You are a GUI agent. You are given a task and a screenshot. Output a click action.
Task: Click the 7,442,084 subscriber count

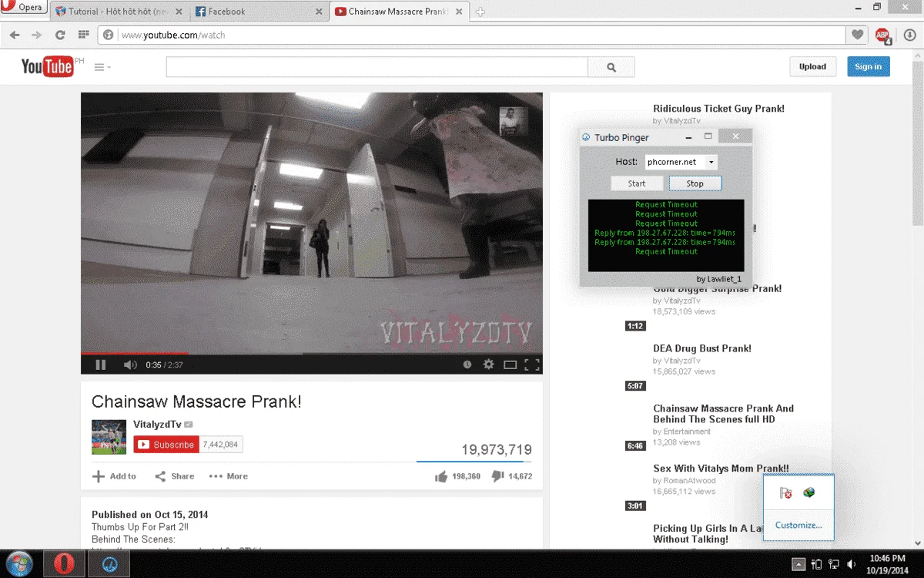221,445
